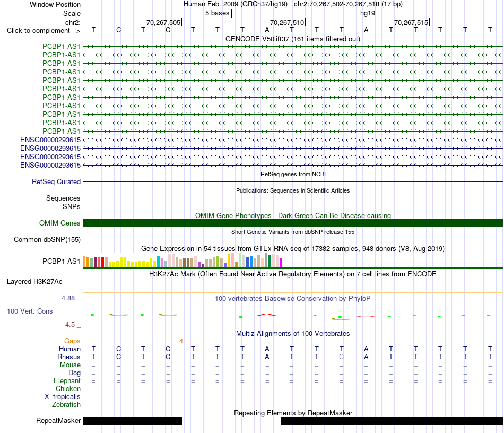Click the 100 Vert. Cons label
The image size is (504, 433).
tap(30, 311)
